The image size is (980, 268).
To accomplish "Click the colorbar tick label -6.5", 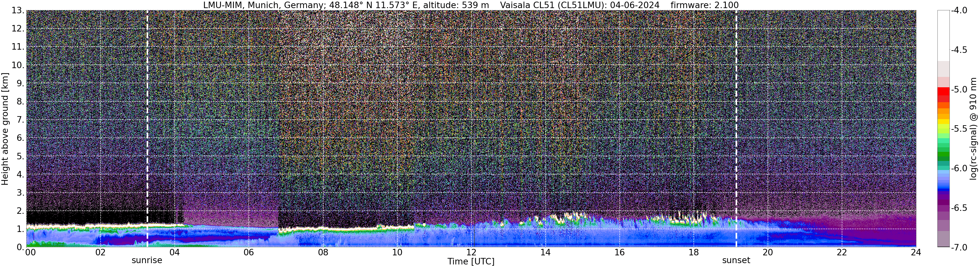I will [x=959, y=208].
